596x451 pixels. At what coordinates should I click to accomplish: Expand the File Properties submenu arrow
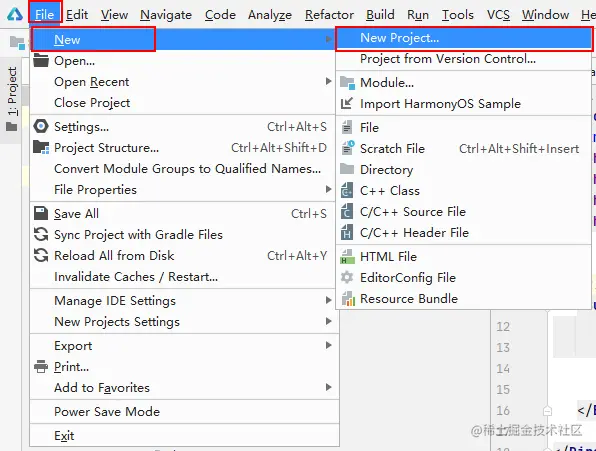click(x=328, y=189)
